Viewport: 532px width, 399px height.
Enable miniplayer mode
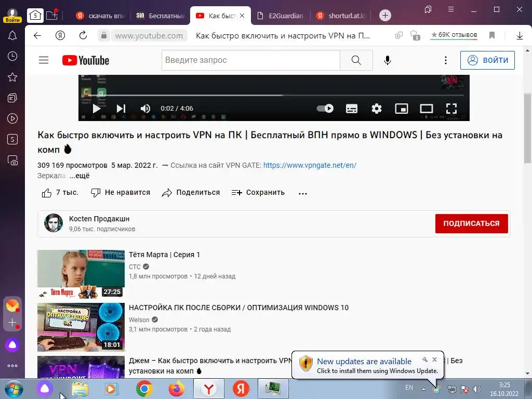click(x=402, y=109)
